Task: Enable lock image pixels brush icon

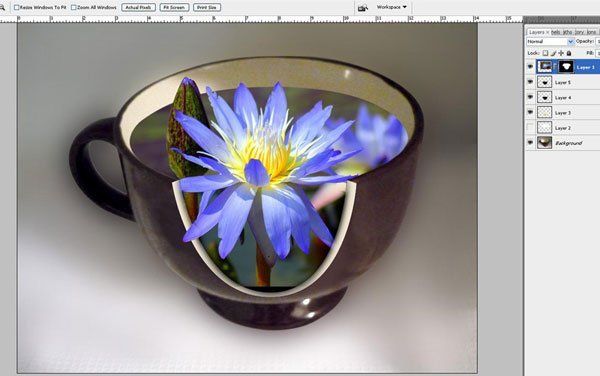Action: 553,53
